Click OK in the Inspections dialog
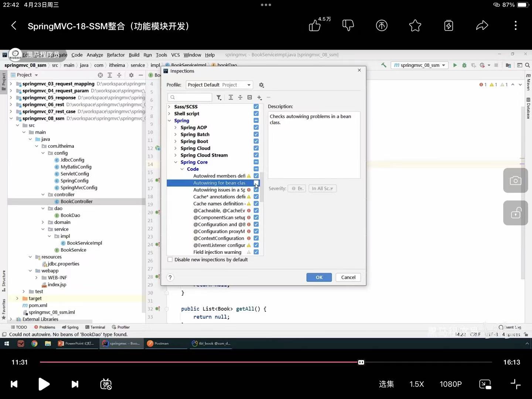 (x=319, y=277)
